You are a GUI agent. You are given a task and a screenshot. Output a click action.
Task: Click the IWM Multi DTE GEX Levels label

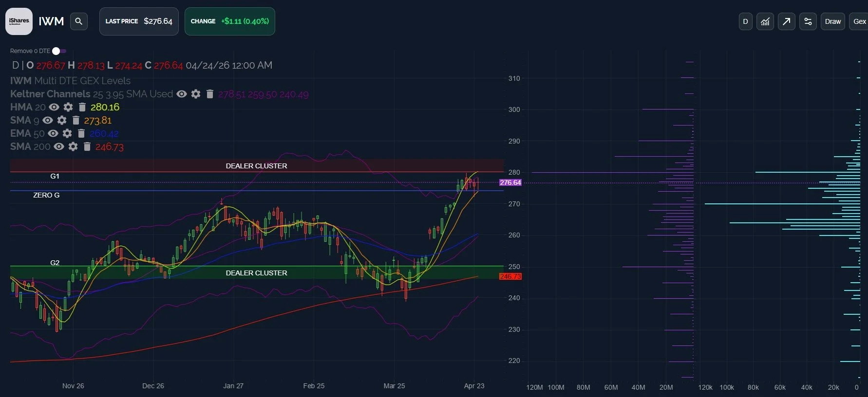(71, 81)
